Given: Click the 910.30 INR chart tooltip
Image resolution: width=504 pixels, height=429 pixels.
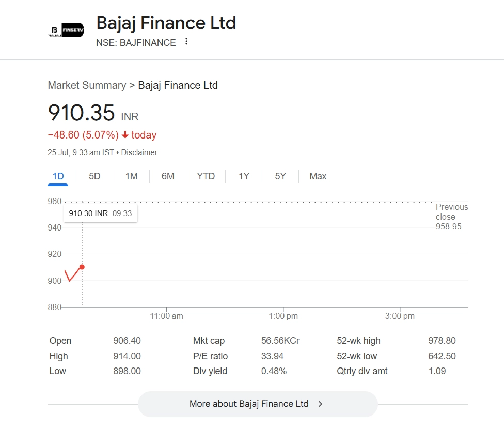Looking at the screenshot, I should [x=100, y=213].
